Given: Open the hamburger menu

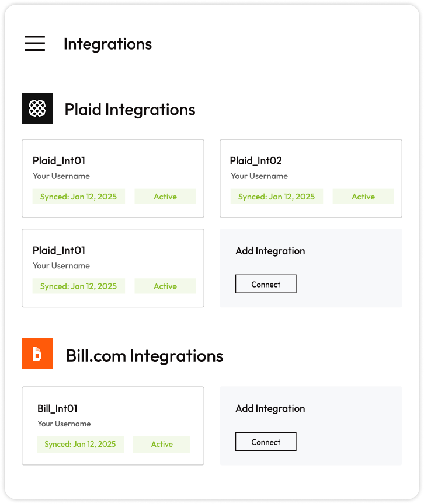Looking at the screenshot, I should 34,43.
